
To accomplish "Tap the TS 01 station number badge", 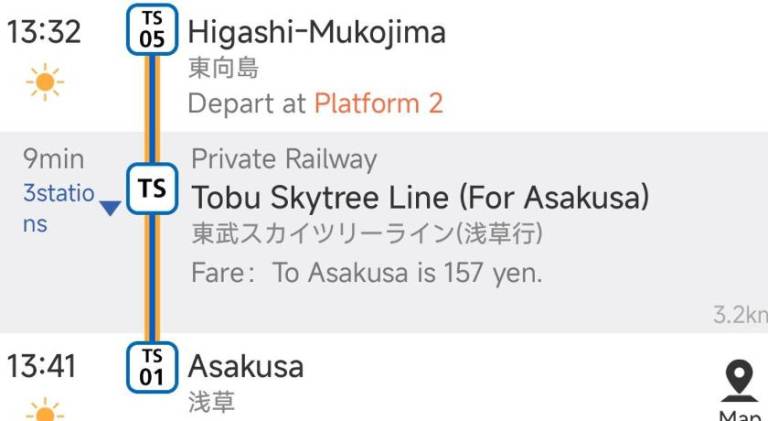I will (152, 366).
